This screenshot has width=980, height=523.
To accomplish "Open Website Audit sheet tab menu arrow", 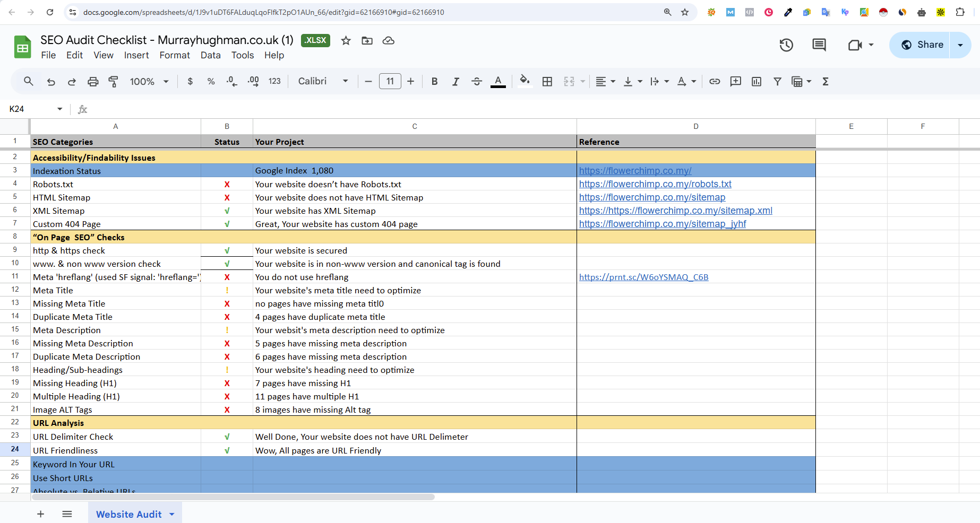I will point(172,514).
